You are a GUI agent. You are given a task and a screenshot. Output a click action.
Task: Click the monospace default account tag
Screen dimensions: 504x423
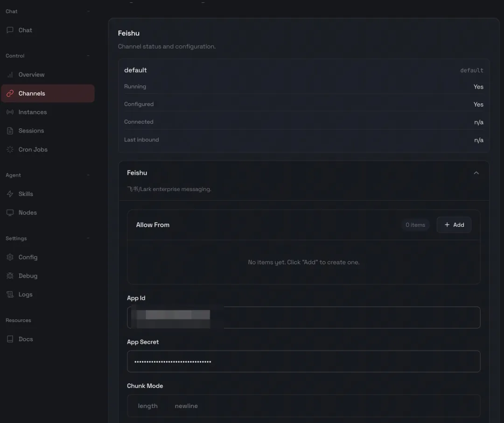click(471, 70)
